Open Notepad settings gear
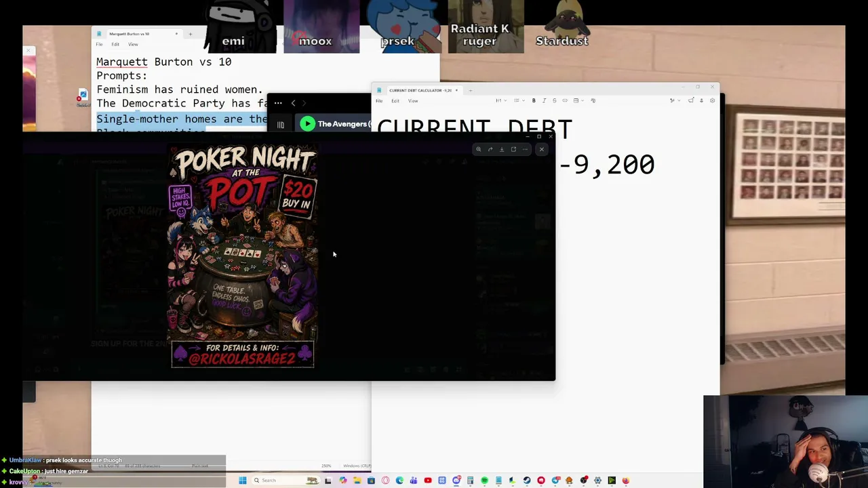The image size is (868, 488). 712,100
